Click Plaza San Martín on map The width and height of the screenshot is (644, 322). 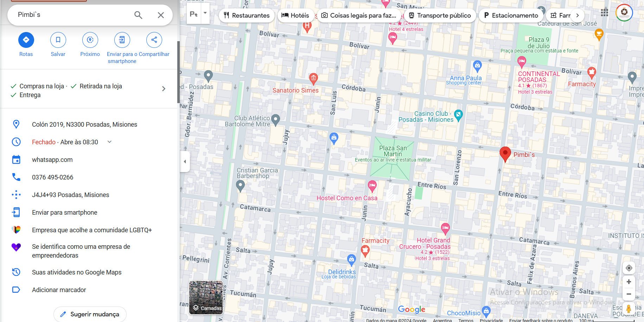point(393,151)
